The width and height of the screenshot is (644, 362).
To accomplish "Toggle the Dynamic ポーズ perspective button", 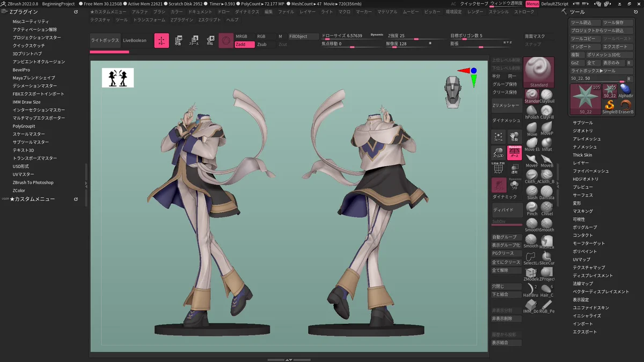I will point(515,153).
